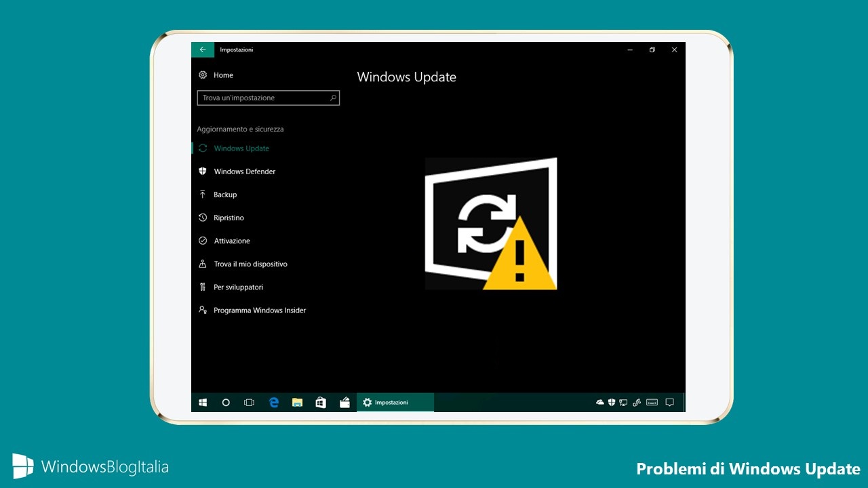
Task: Click the Defender shield tray icon
Action: [612, 403]
